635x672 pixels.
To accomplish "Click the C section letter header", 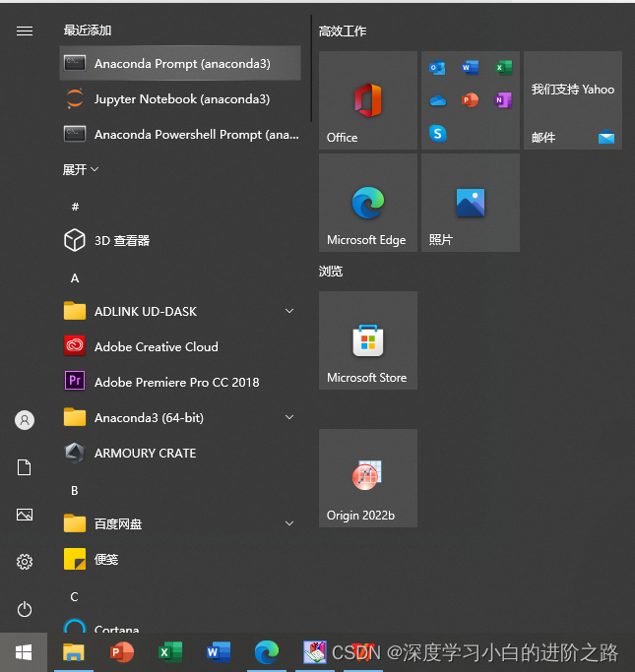I will [74, 597].
